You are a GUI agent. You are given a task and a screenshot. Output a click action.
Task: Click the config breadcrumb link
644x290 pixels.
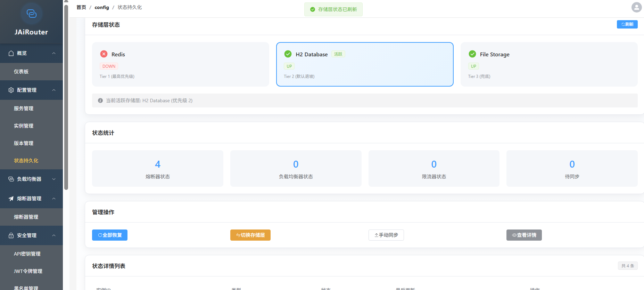coord(102,7)
